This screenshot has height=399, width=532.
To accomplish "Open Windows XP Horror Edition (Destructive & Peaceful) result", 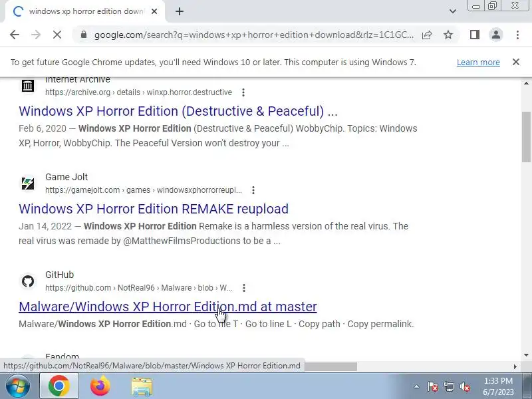I will pos(178,111).
